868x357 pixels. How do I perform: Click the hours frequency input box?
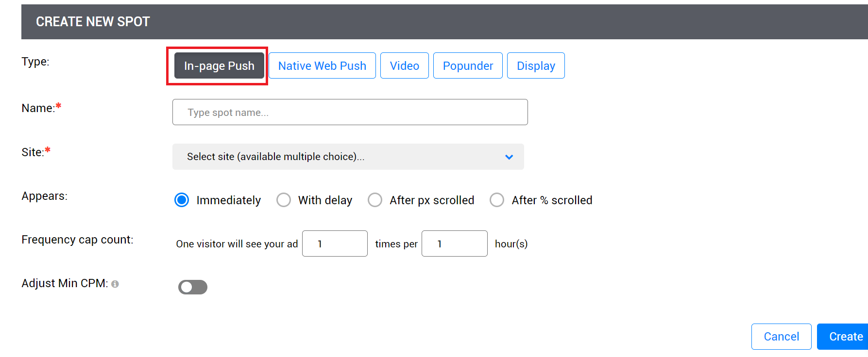pyautogui.click(x=454, y=243)
